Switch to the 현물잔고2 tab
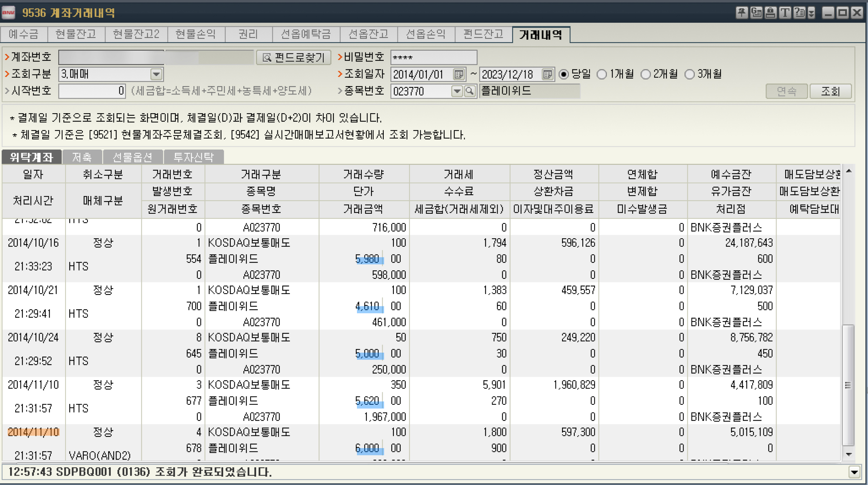The width and height of the screenshot is (868, 485). click(136, 34)
